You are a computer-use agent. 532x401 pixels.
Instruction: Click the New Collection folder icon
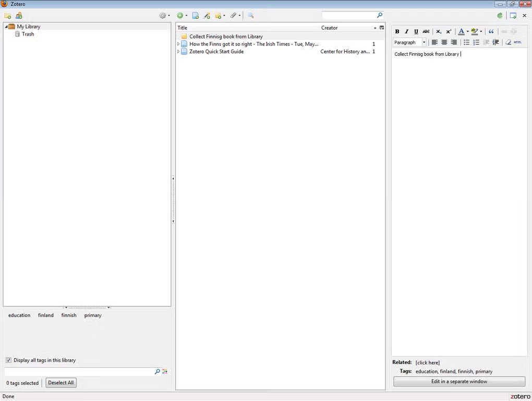click(8, 16)
